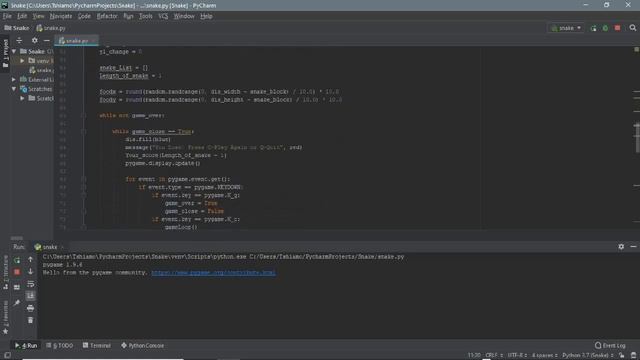Click the inspection indicator at the editor's top right
The width and height of the screenshot is (640, 360).
tap(636, 49)
